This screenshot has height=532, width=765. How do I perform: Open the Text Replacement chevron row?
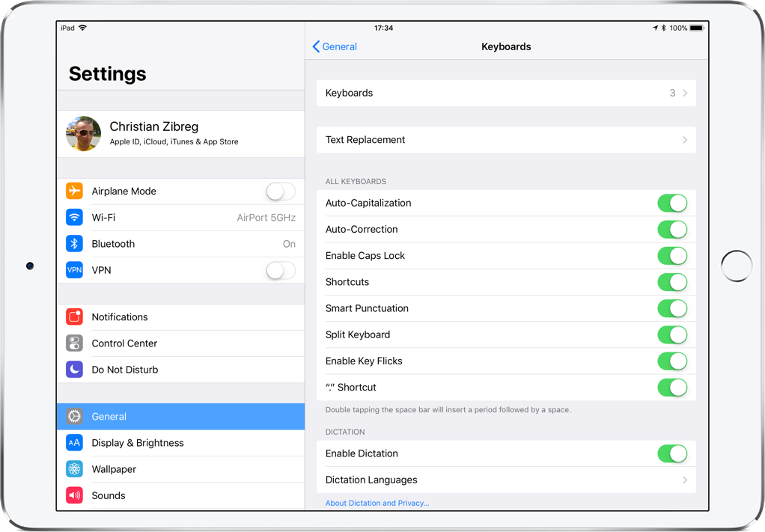point(506,139)
